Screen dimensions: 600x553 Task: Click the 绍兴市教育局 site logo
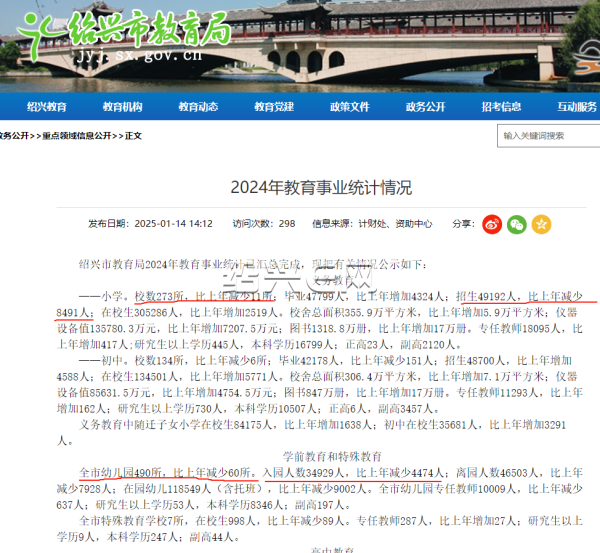124,35
